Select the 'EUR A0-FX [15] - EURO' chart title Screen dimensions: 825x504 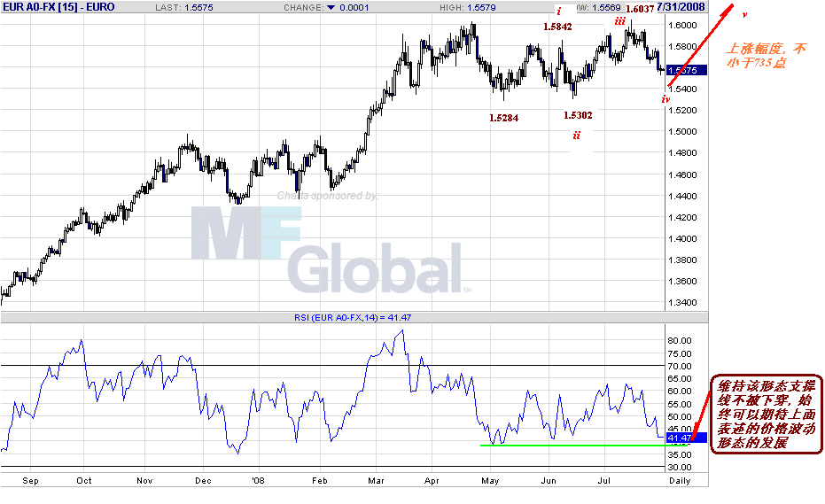click(58, 7)
